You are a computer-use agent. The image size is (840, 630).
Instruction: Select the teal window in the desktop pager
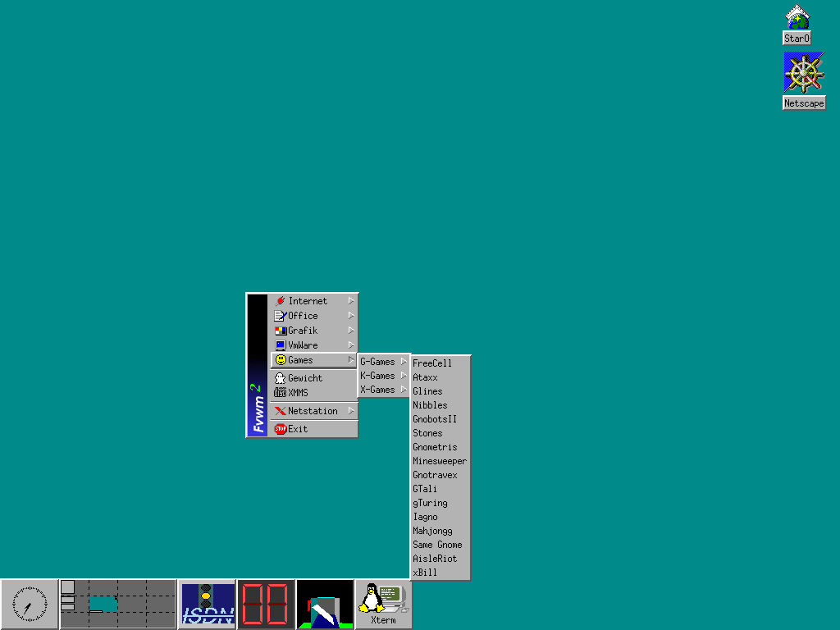tap(103, 604)
